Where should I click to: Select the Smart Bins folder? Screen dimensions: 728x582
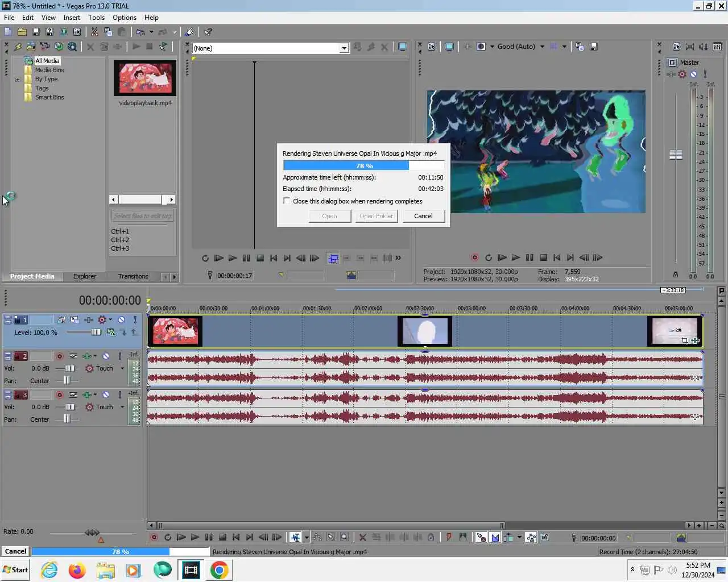pyautogui.click(x=49, y=97)
